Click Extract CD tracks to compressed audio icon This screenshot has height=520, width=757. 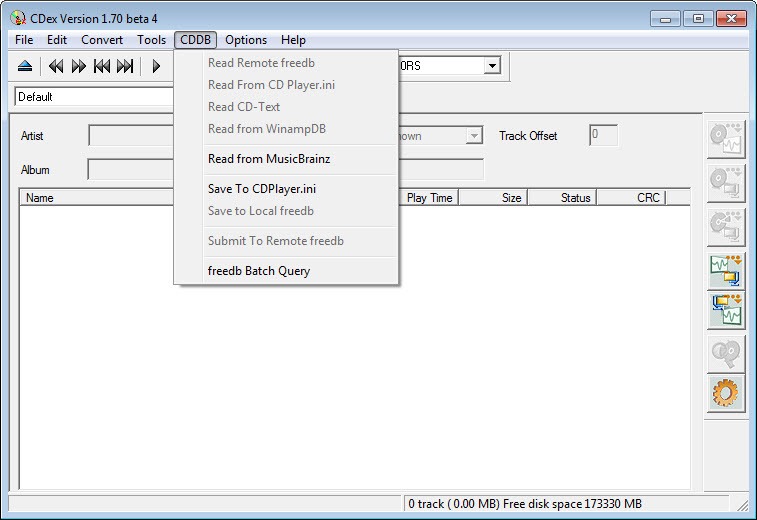pyautogui.click(x=726, y=183)
